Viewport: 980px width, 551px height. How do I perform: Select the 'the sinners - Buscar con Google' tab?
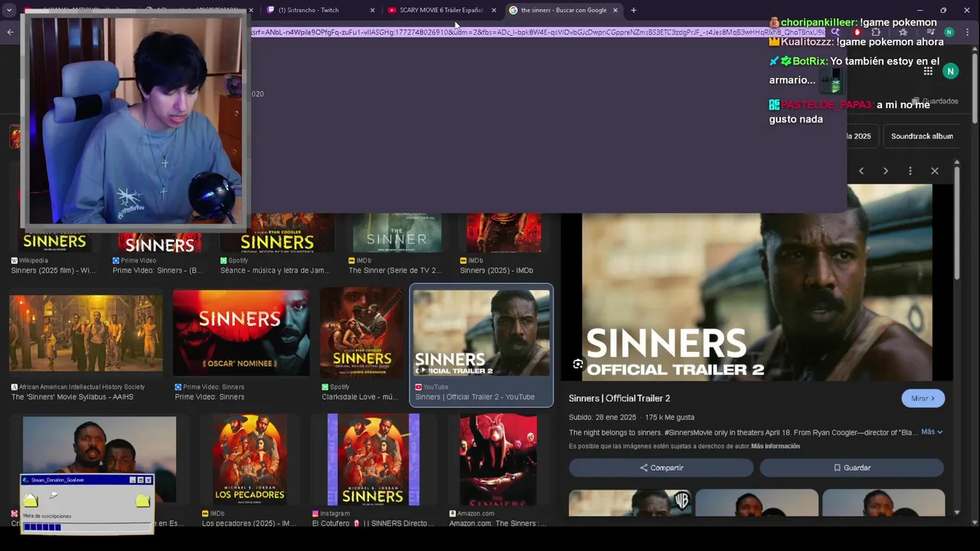click(x=563, y=10)
